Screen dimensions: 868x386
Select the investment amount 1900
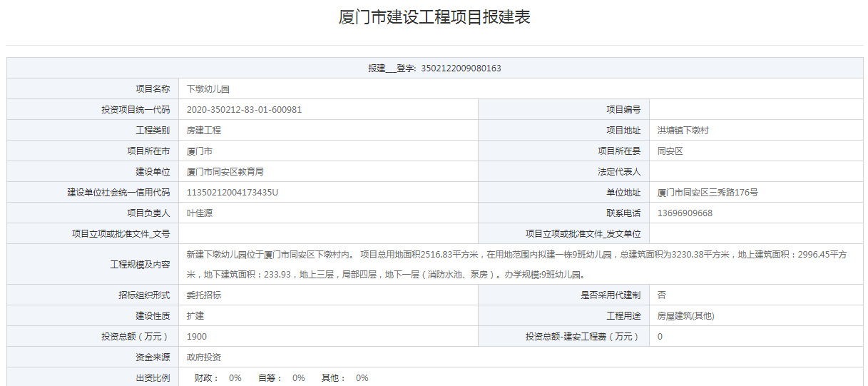pyautogui.click(x=197, y=337)
